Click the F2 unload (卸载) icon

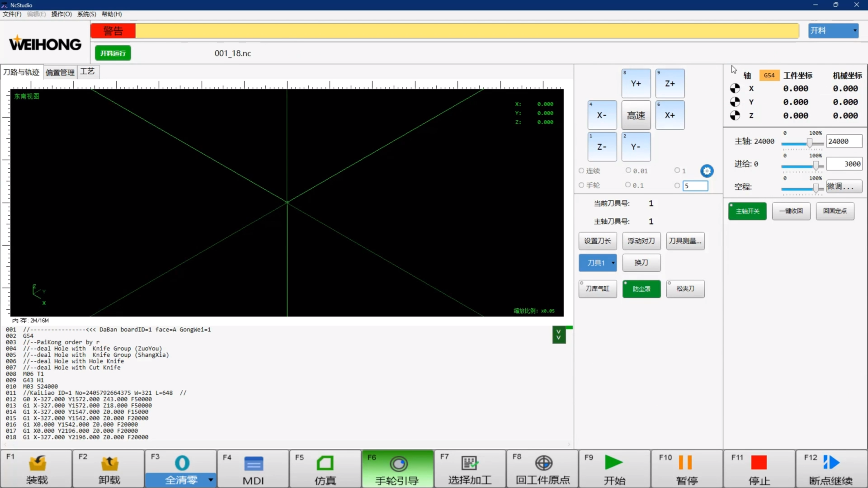click(109, 463)
